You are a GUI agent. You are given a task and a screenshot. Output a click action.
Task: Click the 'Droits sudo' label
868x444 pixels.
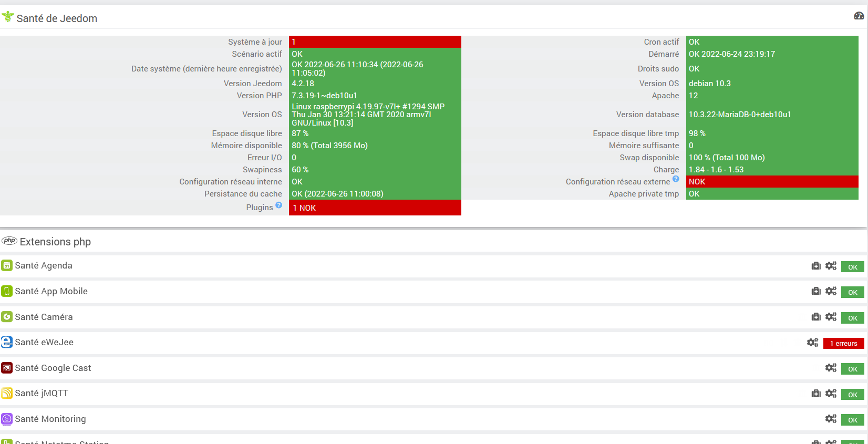pyautogui.click(x=658, y=68)
